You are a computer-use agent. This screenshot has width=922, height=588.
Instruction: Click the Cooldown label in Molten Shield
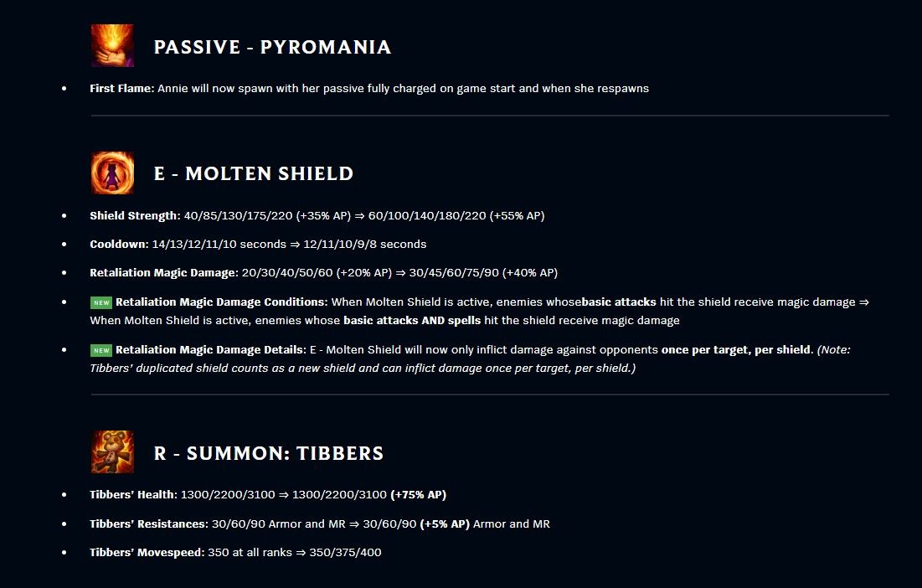(x=119, y=244)
